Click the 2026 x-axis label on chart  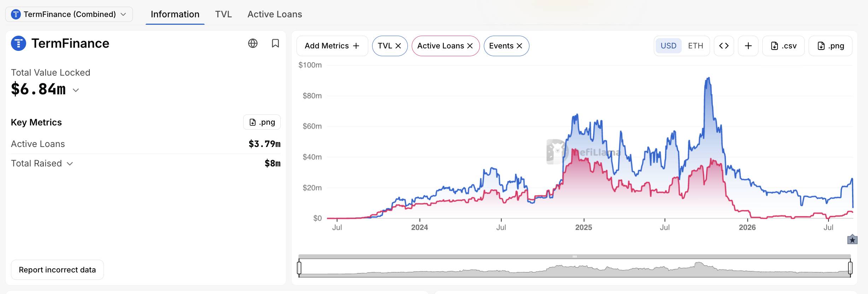(x=747, y=228)
